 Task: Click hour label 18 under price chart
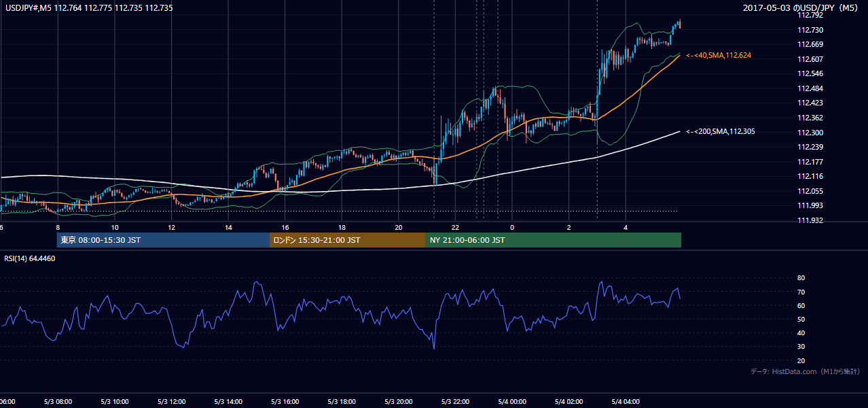(342, 227)
